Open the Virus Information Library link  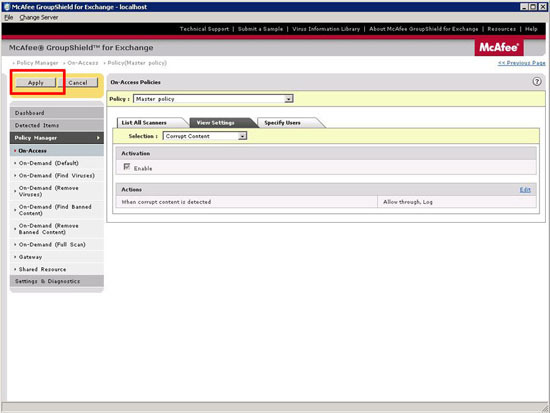pyautogui.click(x=326, y=29)
